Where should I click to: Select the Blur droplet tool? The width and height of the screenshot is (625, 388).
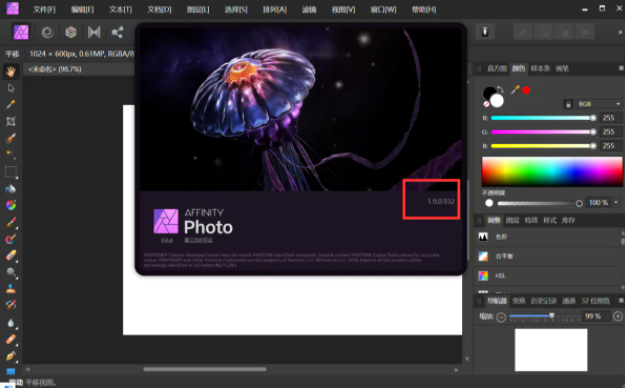point(11,323)
